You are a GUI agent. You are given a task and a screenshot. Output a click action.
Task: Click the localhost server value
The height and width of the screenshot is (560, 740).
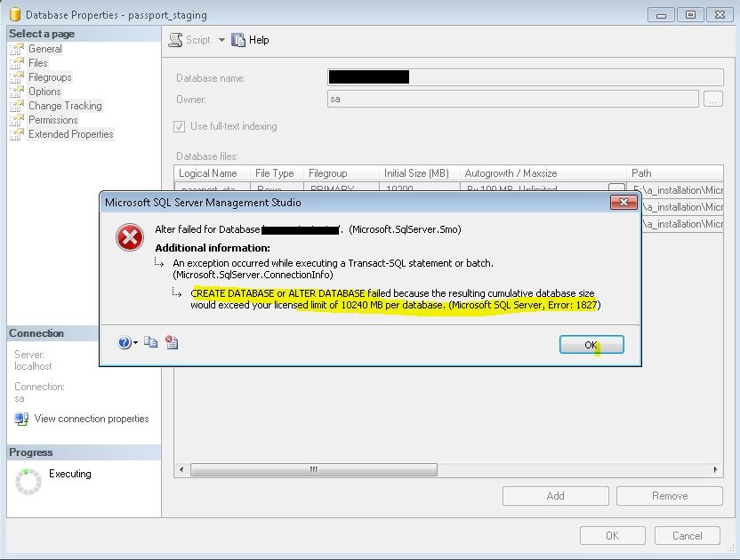pyautogui.click(x=33, y=366)
